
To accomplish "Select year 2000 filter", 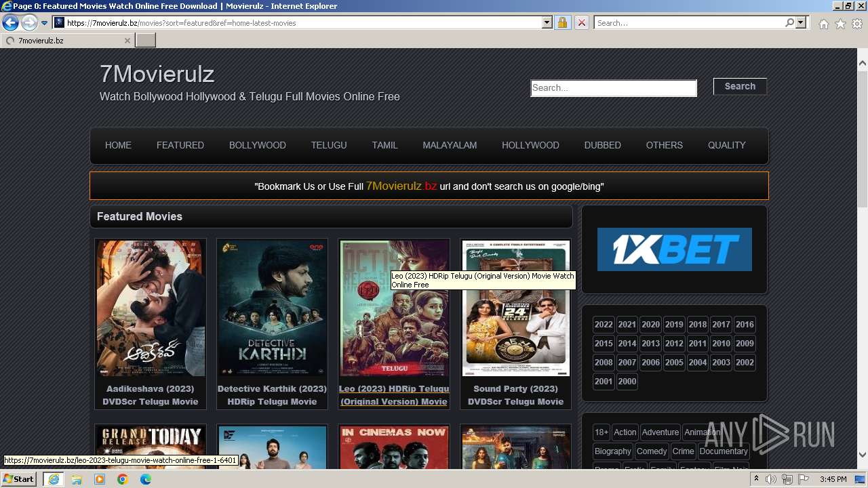I will coord(627,382).
